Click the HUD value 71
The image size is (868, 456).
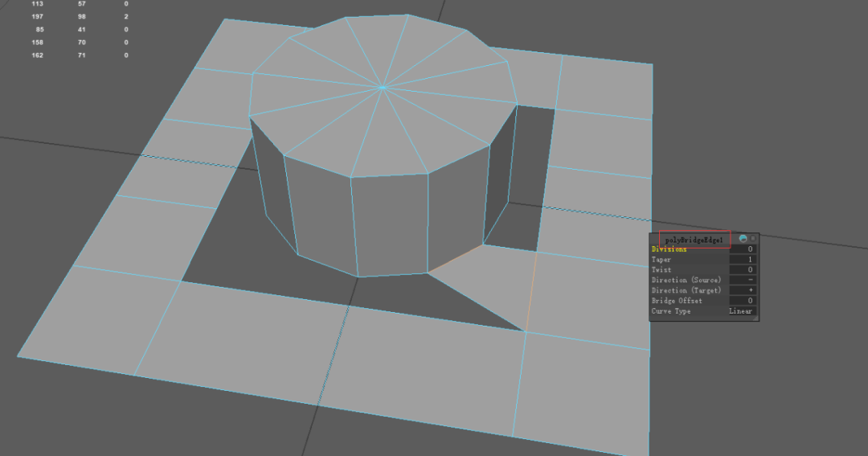click(x=82, y=55)
